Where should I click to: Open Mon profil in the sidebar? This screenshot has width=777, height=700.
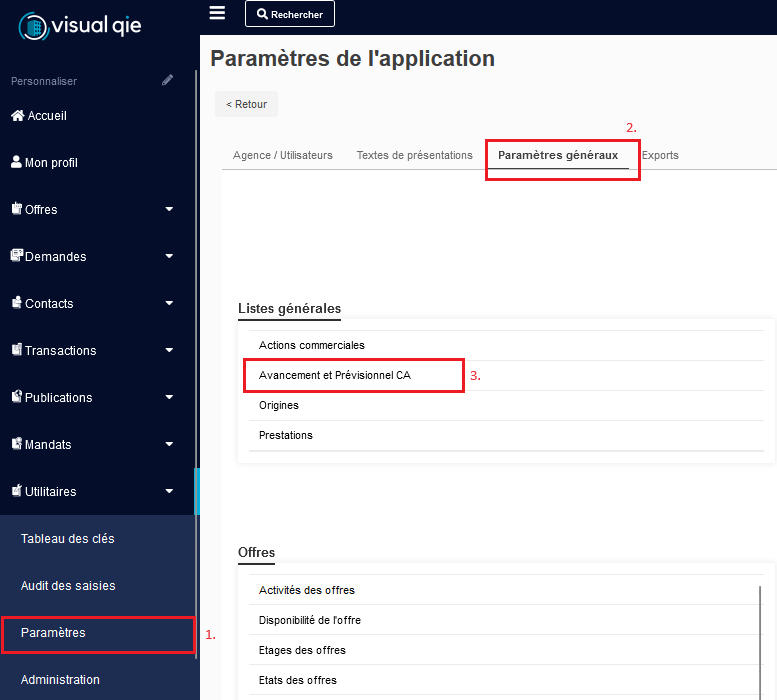(x=43, y=163)
